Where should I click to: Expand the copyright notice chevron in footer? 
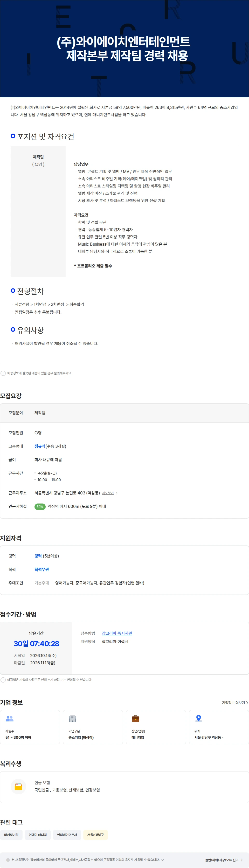tap(162, 860)
